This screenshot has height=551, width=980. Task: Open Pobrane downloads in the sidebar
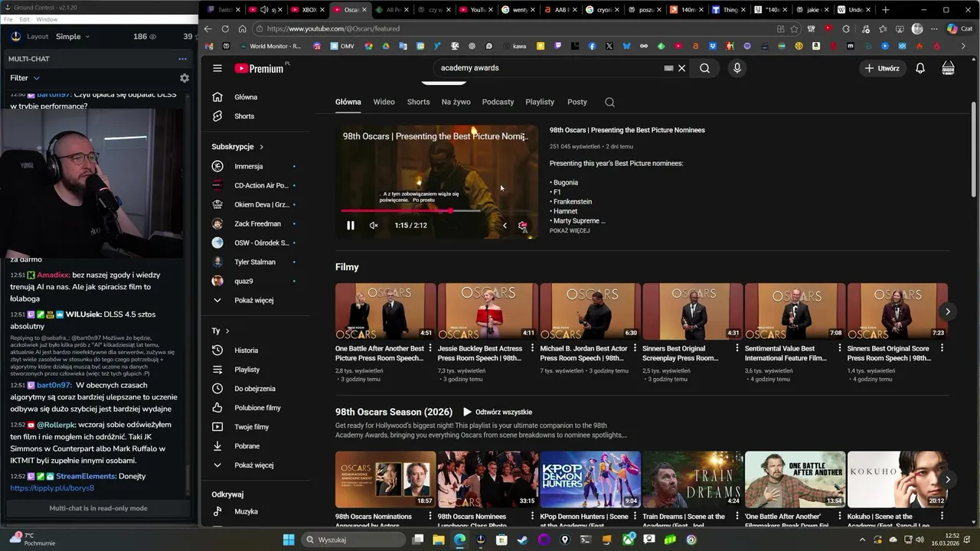click(x=247, y=446)
